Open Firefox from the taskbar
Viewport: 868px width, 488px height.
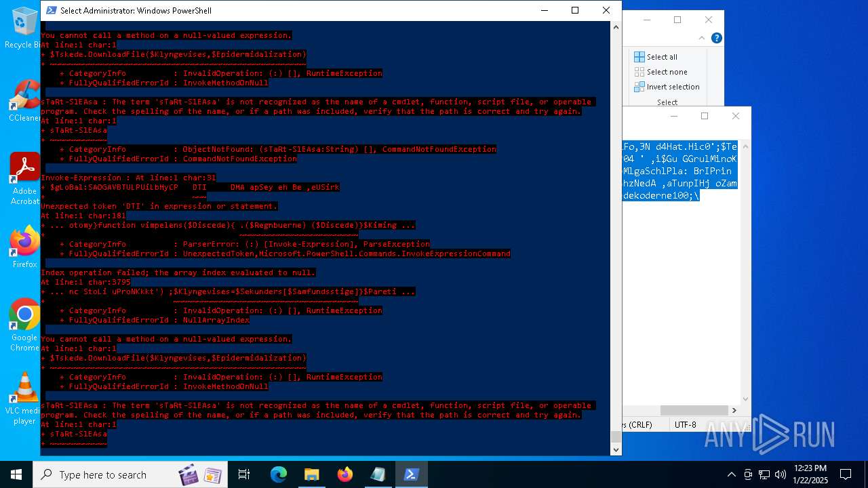(x=345, y=474)
